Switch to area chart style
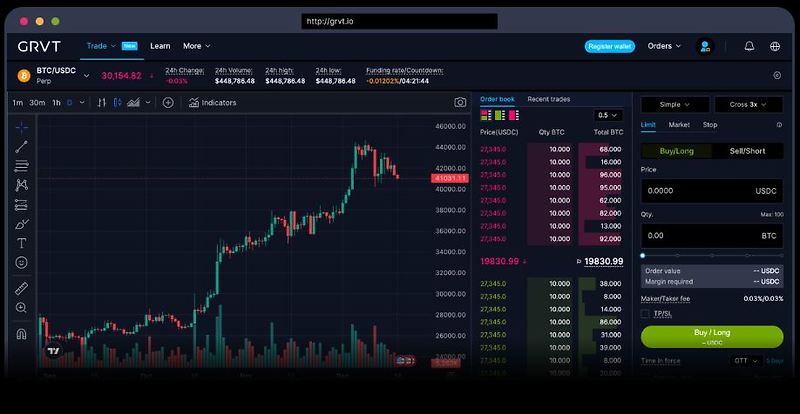The image size is (800, 414). pos(134,103)
